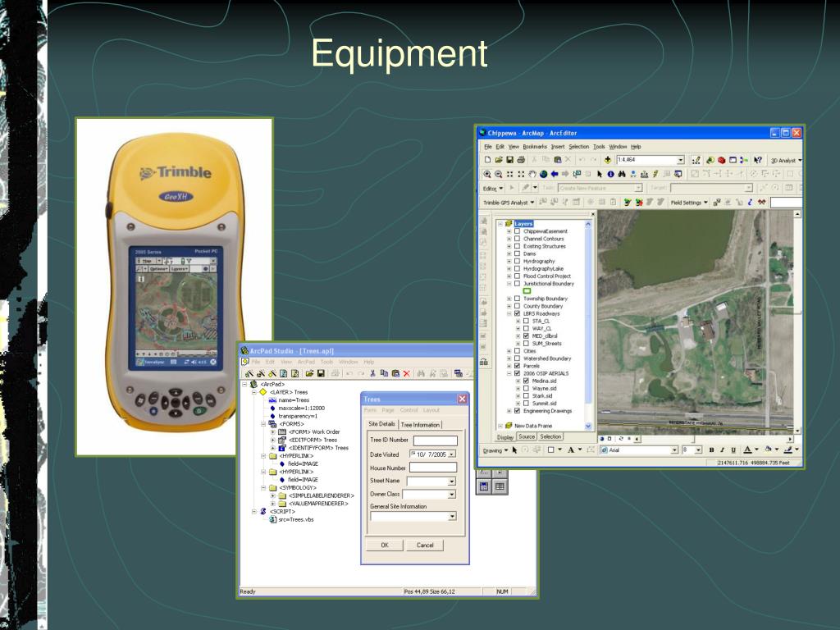Viewport: 840px width, 630px height.
Task: Open the Field Settings dropdown
Action: (689, 203)
